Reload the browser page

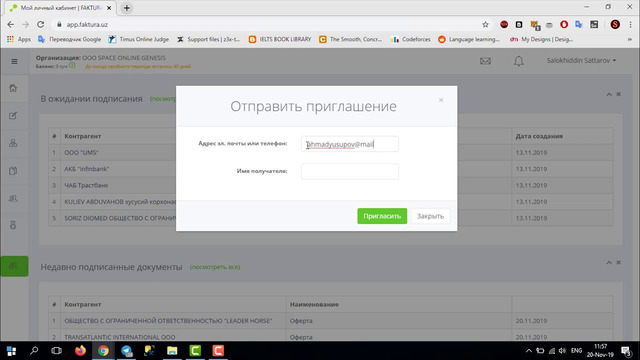40,24
